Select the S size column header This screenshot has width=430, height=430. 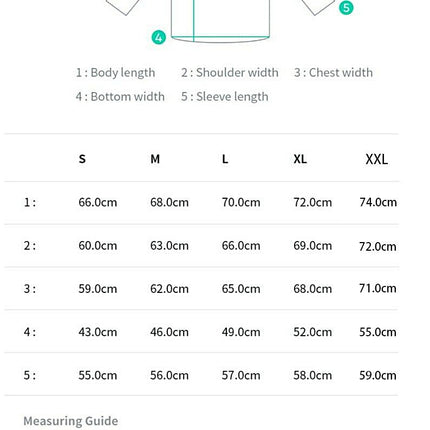(82, 159)
